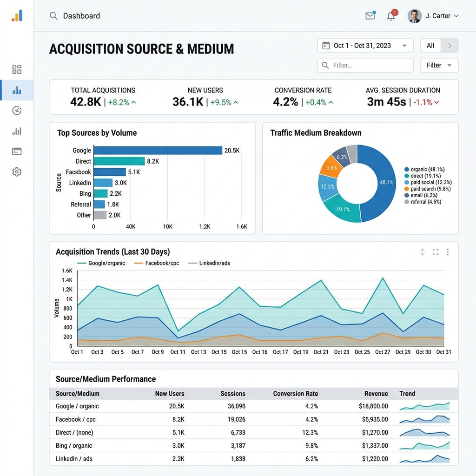This screenshot has height=476, width=476.
Task: Click the search magnifier beside Dashboard
Action: pyautogui.click(x=53, y=16)
